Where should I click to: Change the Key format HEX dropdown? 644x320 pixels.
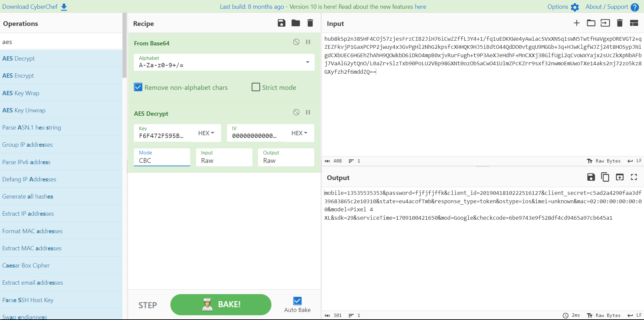click(x=206, y=133)
